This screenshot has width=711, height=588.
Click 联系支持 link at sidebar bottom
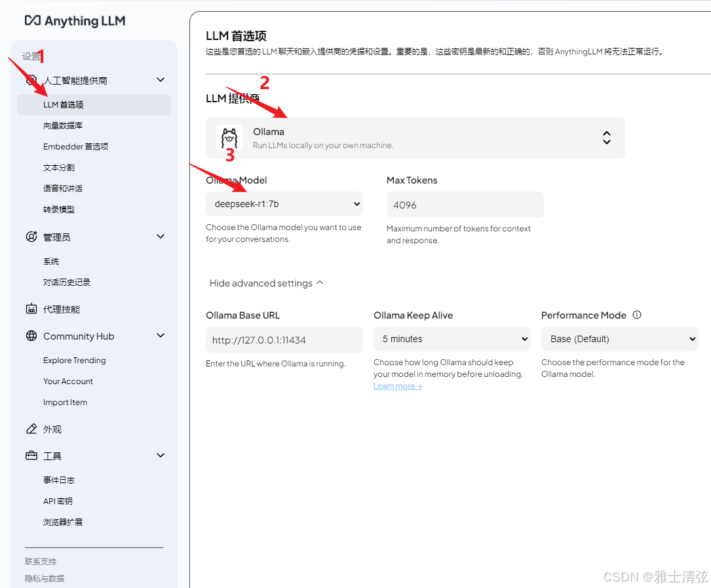pyautogui.click(x=41, y=562)
